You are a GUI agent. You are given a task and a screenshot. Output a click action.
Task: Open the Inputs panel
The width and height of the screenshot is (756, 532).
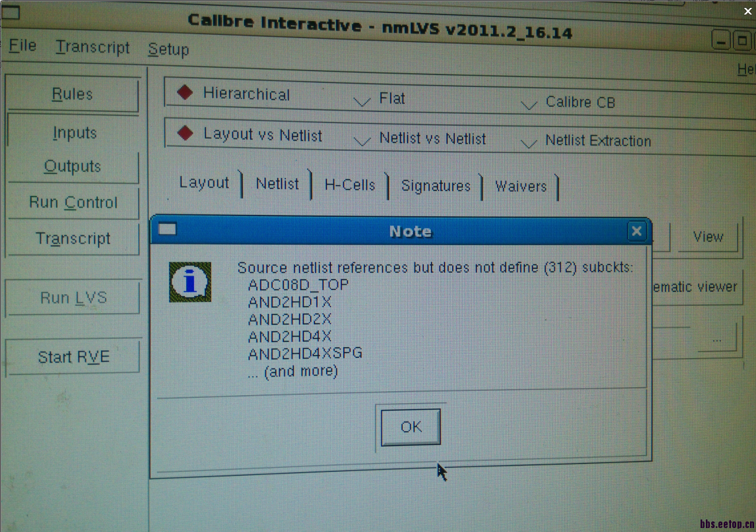[x=75, y=133]
